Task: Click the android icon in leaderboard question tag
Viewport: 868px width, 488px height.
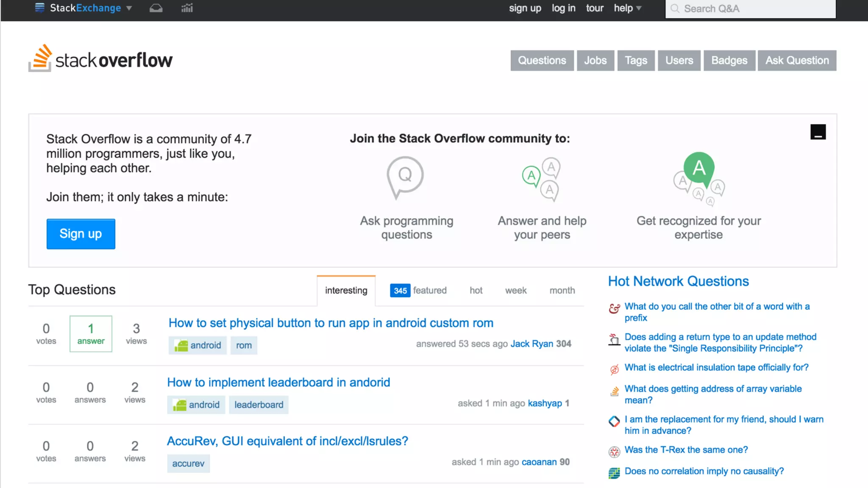Action: 180,405
